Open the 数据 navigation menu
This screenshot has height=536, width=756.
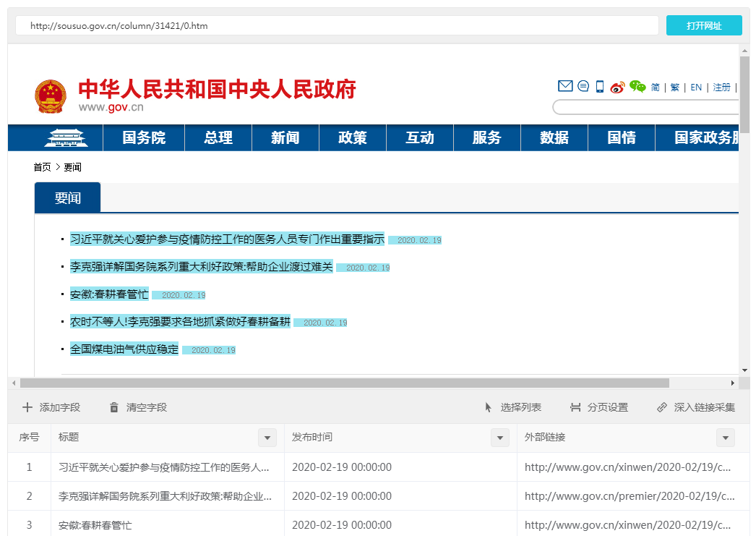554,138
